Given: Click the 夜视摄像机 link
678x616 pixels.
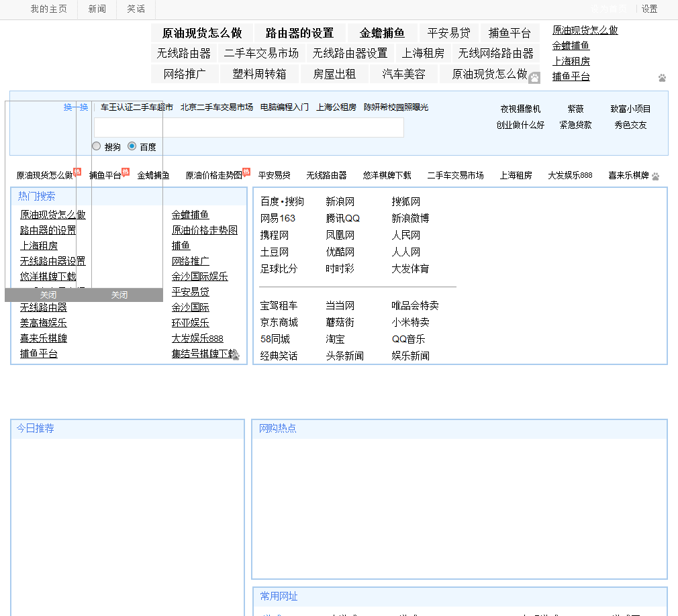Looking at the screenshot, I should (521, 109).
